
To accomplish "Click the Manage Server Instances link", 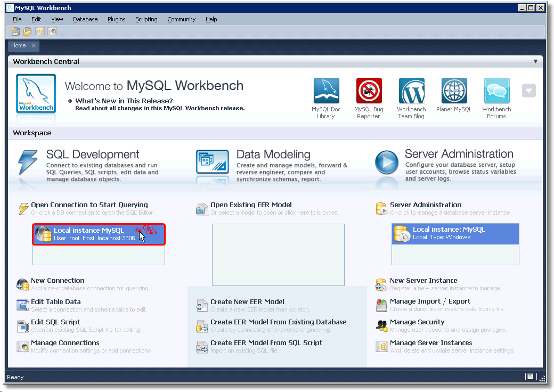I will 431,342.
